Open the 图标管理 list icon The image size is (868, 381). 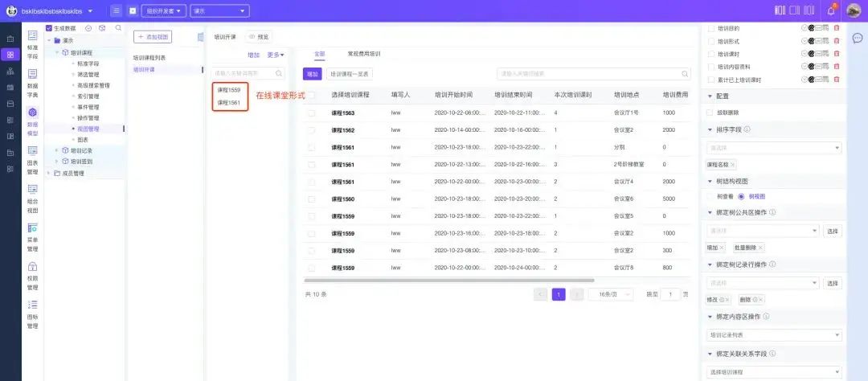[33, 305]
